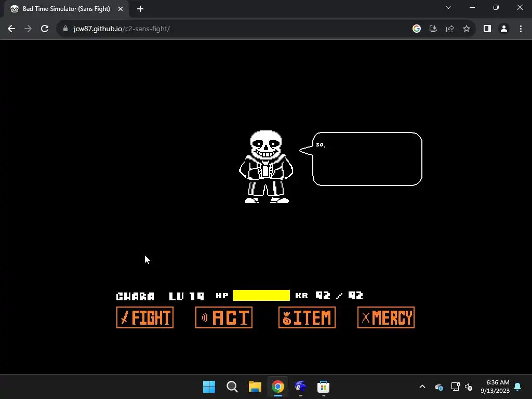Go back using the browser back arrow
Viewport: 532px width, 399px height.
tap(11, 29)
